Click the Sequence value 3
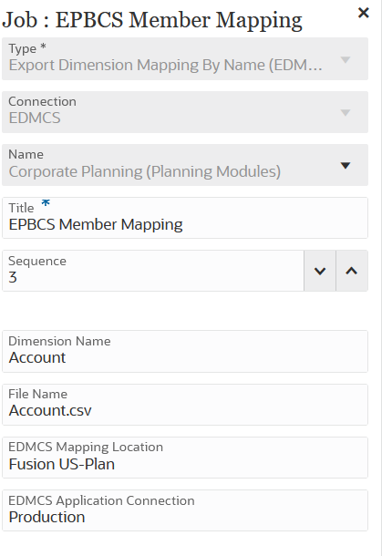Image resolution: width=392 pixels, height=556 pixels. point(13,277)
